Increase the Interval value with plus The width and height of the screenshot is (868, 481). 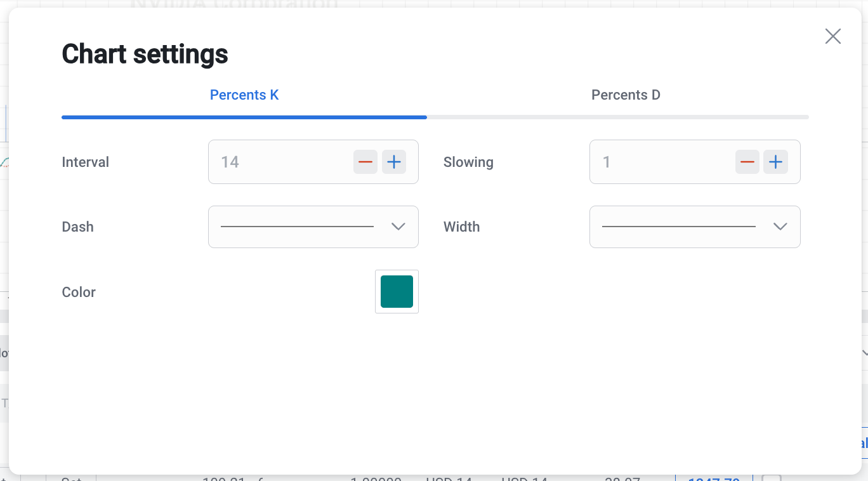(394, 162)
